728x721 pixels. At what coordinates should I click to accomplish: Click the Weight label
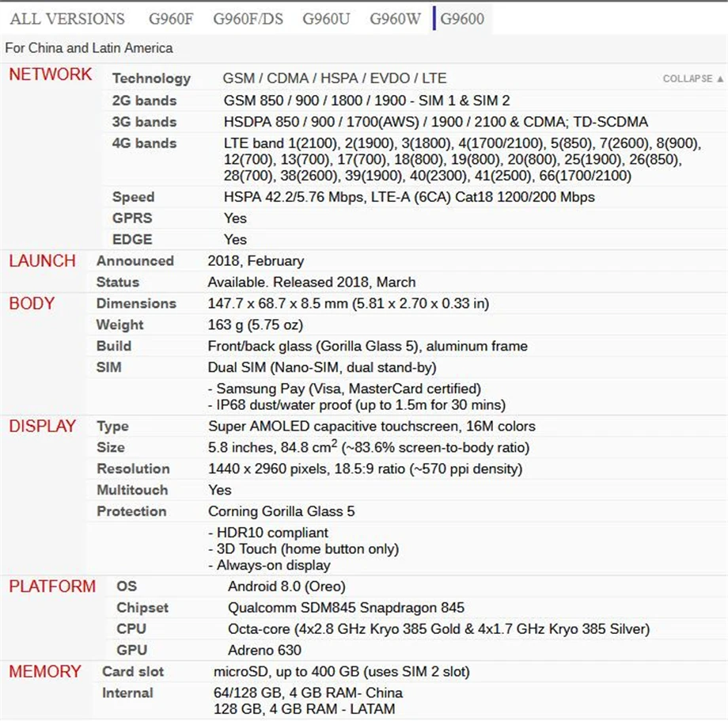[119, 325]
